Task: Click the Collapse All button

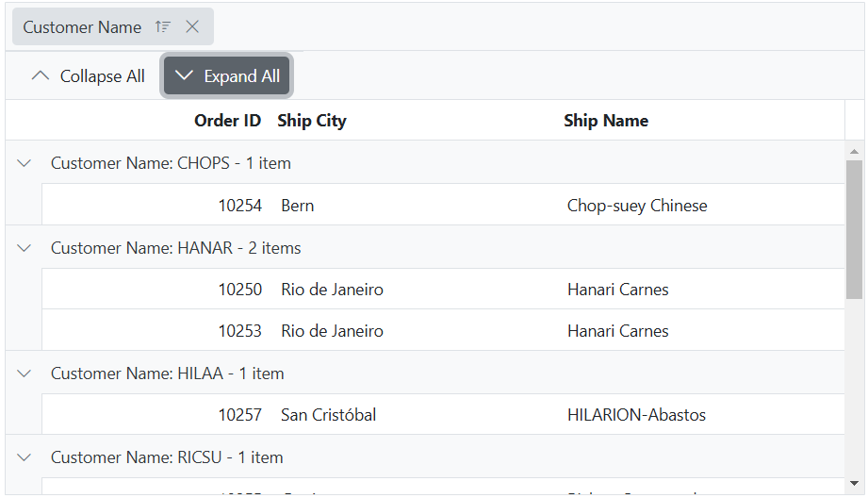Action: (88, 76)
